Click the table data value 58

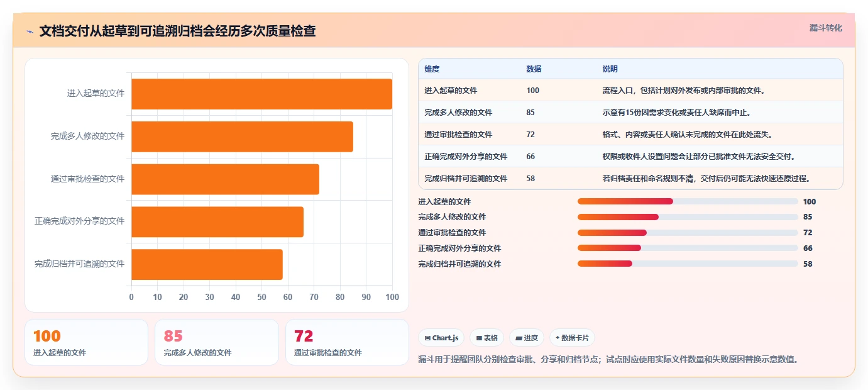pyautogui.click(x=530, y=179)
